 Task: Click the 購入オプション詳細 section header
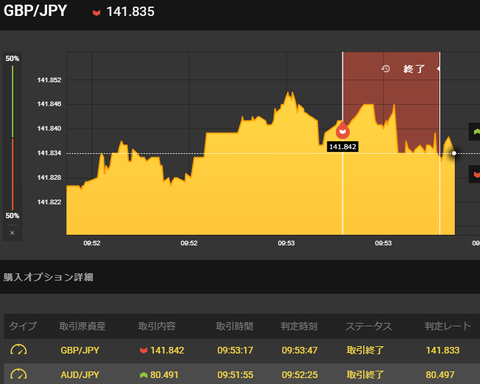(49, 277)
